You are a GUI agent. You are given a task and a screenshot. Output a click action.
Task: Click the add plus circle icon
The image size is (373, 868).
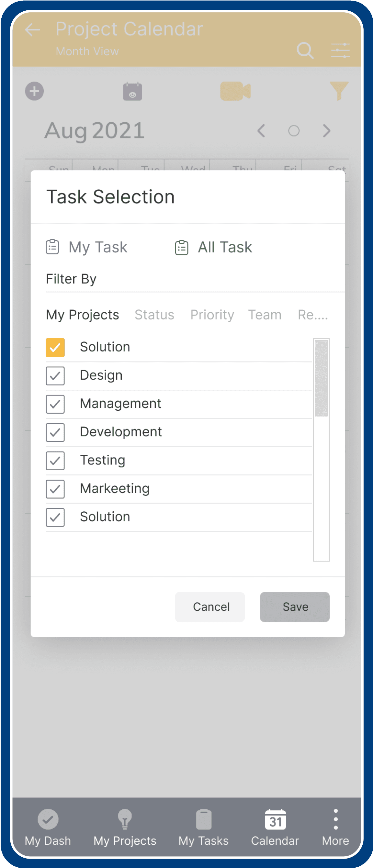[x=34, y=91]
